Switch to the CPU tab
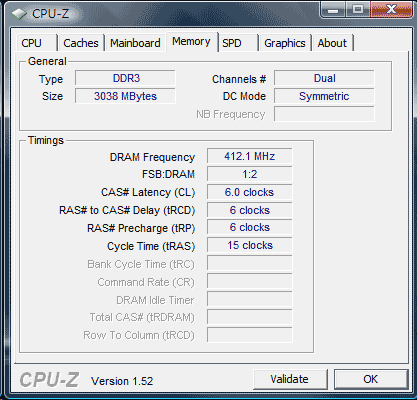Image resolution: width=417 pixels, height=400 pixels. click(x=37, y=43)
